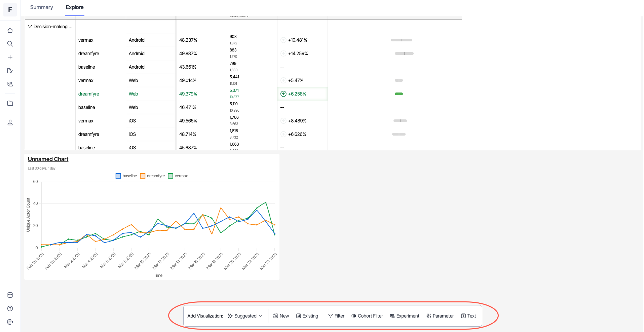Collapse the Decision-making group row
This screenshot has width=644, height=332.
[x=30, y=27]
